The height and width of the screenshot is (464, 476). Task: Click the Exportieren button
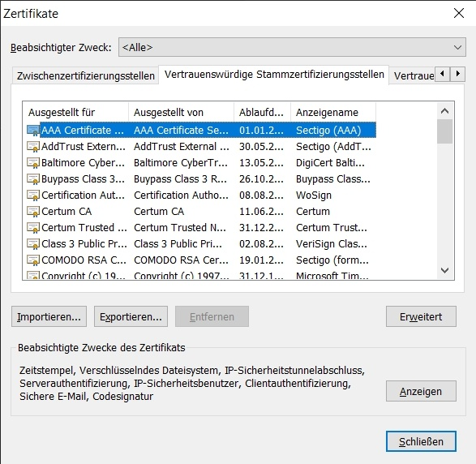pos(131,316)
